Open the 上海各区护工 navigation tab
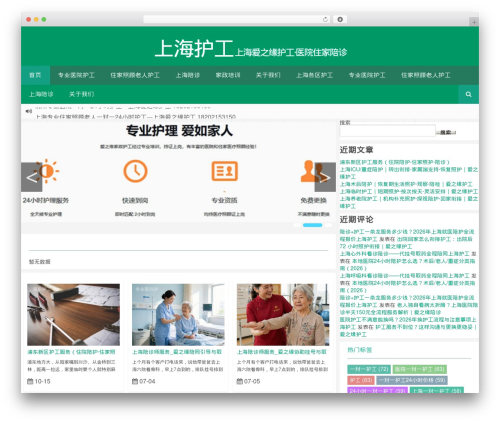 (315, 75)
